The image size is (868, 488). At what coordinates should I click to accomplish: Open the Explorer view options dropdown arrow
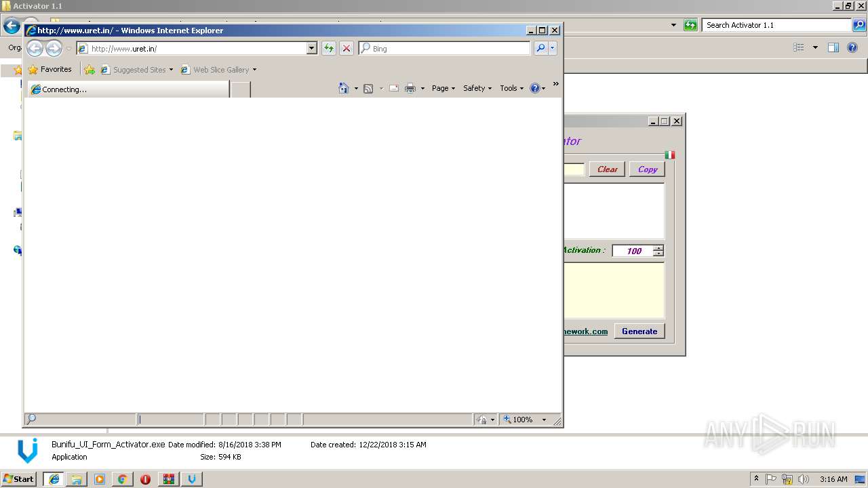[815, 47]
